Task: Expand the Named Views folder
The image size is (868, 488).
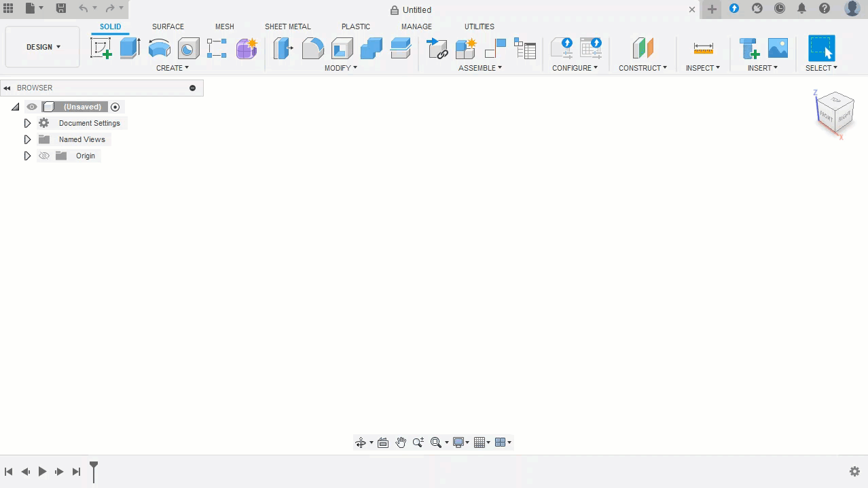Action: (27, 139)
